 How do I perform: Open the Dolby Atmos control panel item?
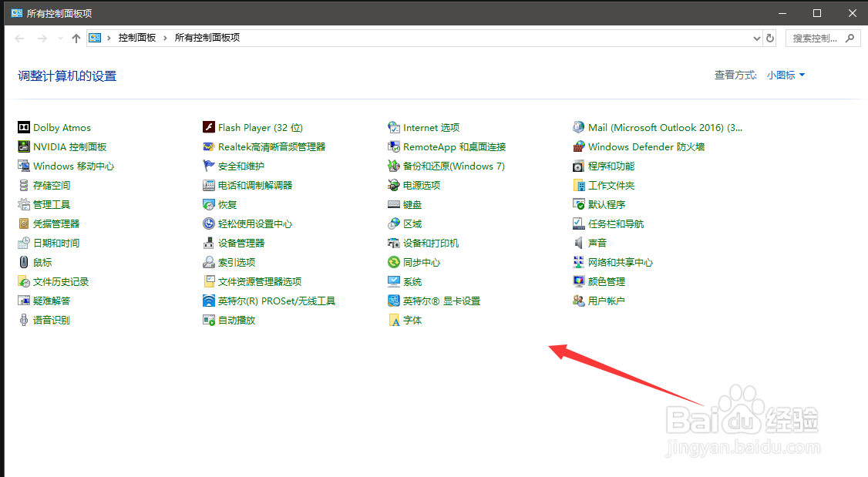click(61, 127)
